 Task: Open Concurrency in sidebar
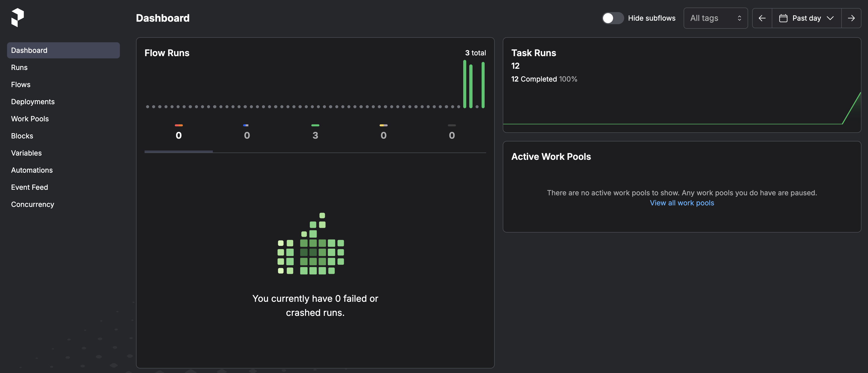[32, 204]
